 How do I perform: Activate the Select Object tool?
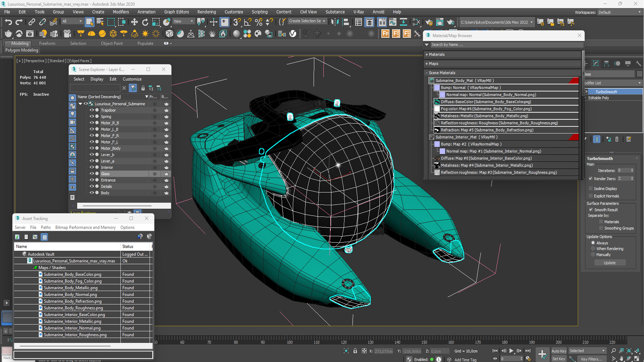(89, 22)
